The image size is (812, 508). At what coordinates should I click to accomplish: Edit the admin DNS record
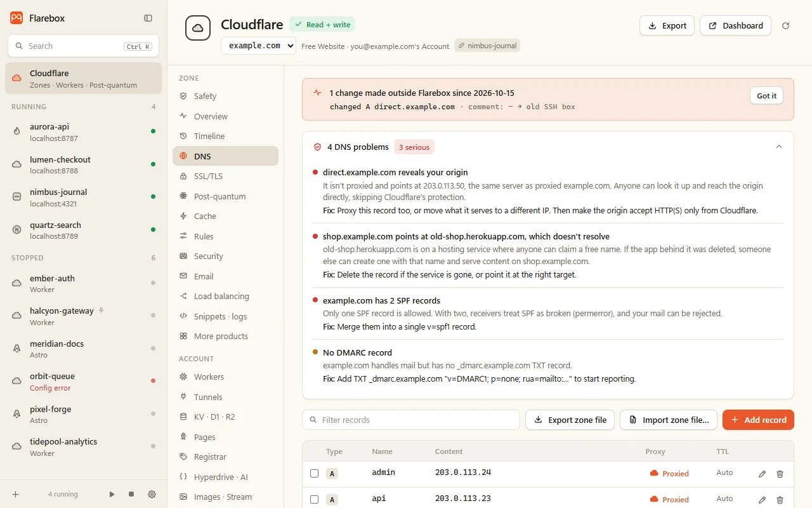click(x=763, y=474)
